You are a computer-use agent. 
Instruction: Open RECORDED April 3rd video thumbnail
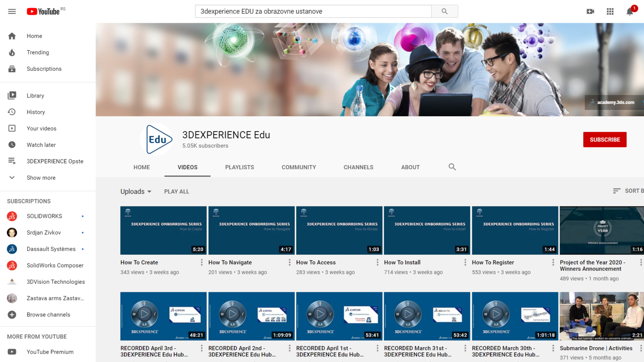(x=163, y=316)
